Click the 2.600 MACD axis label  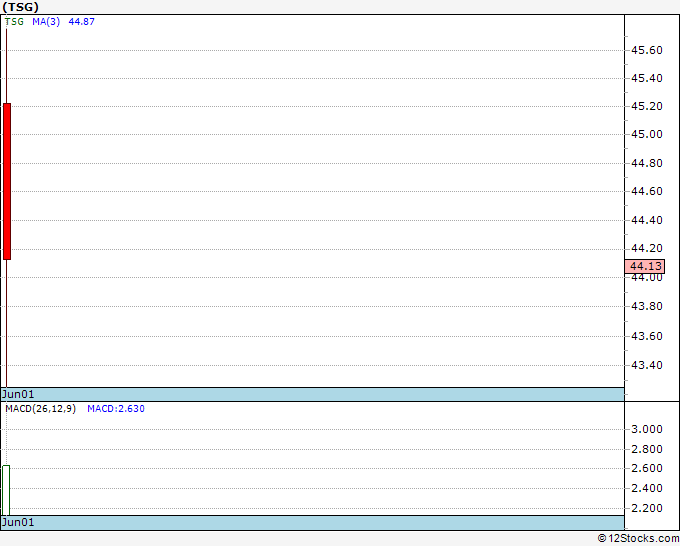point(647,468)
